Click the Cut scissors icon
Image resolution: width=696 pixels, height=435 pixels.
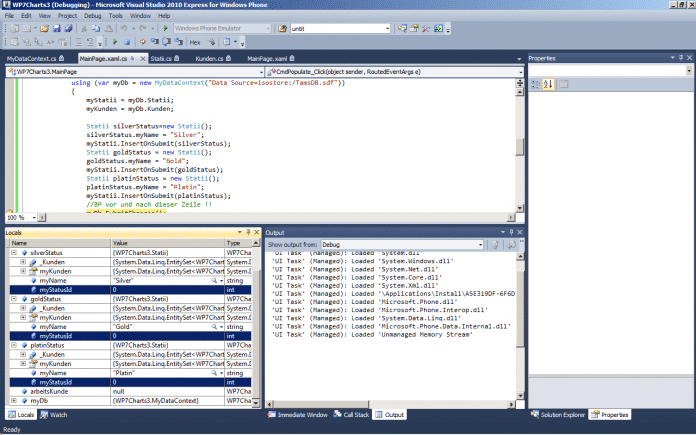tap(83, 28)
